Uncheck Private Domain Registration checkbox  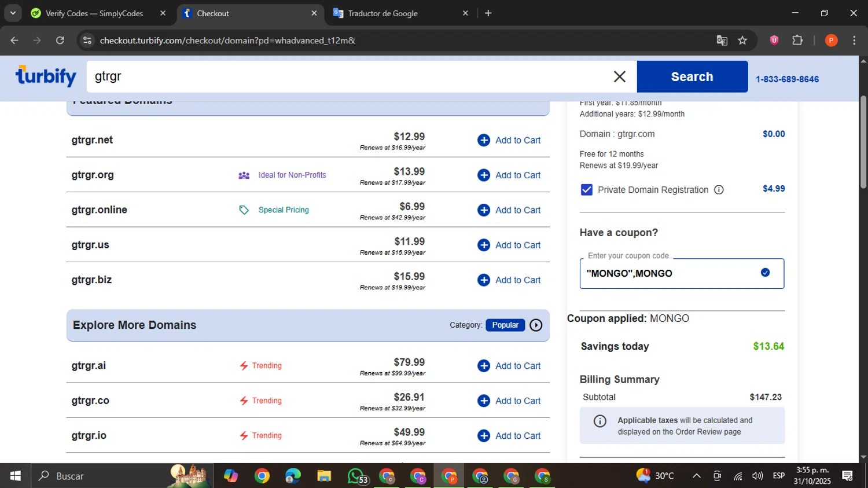pyautogui.click(x=587, y=190)
